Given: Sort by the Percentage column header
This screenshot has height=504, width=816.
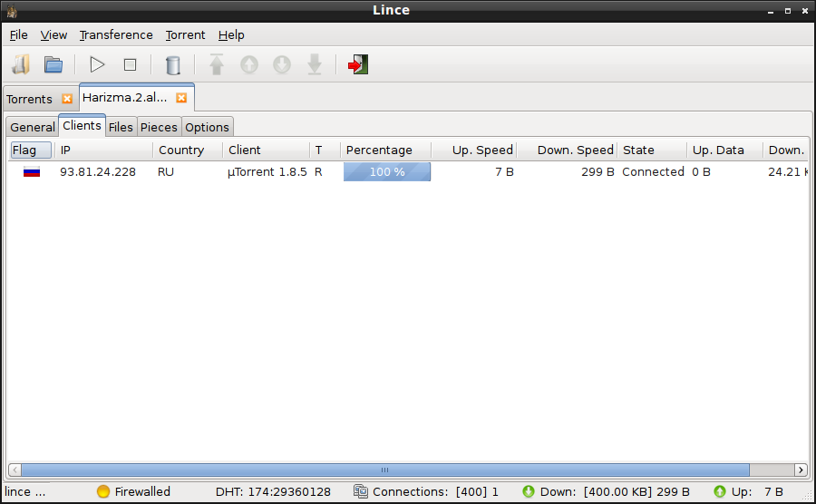Looking at the screenshot, I should [x=386, y=150].
